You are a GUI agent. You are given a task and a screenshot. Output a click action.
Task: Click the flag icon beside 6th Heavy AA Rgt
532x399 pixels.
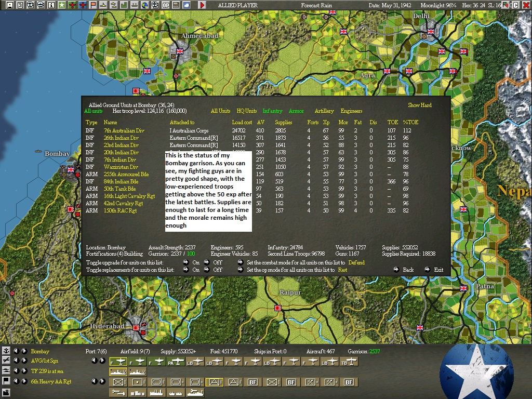(x=6, y=381)
